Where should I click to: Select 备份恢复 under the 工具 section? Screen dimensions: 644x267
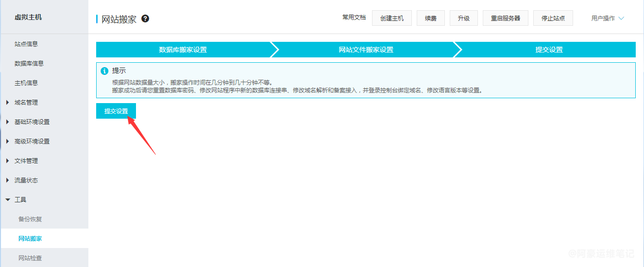30,219
